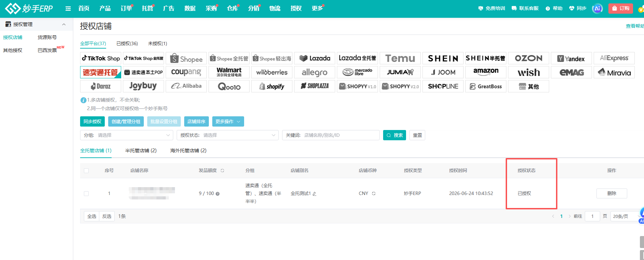Select the mercado libre platform logo
Viewport: 644px width, 260px height.
[357, 72]
